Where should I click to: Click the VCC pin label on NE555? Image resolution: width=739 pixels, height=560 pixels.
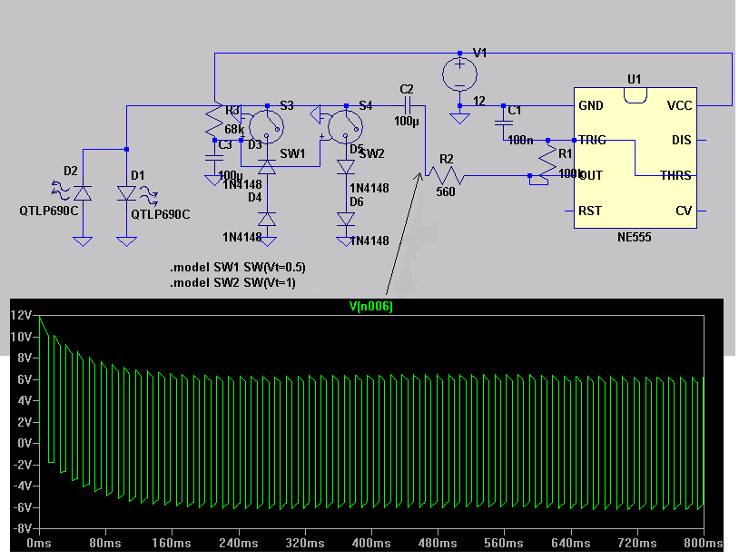(679, 105)
